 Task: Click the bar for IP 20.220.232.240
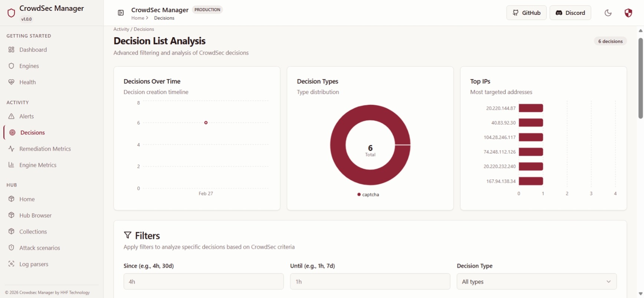click(531, 166)
